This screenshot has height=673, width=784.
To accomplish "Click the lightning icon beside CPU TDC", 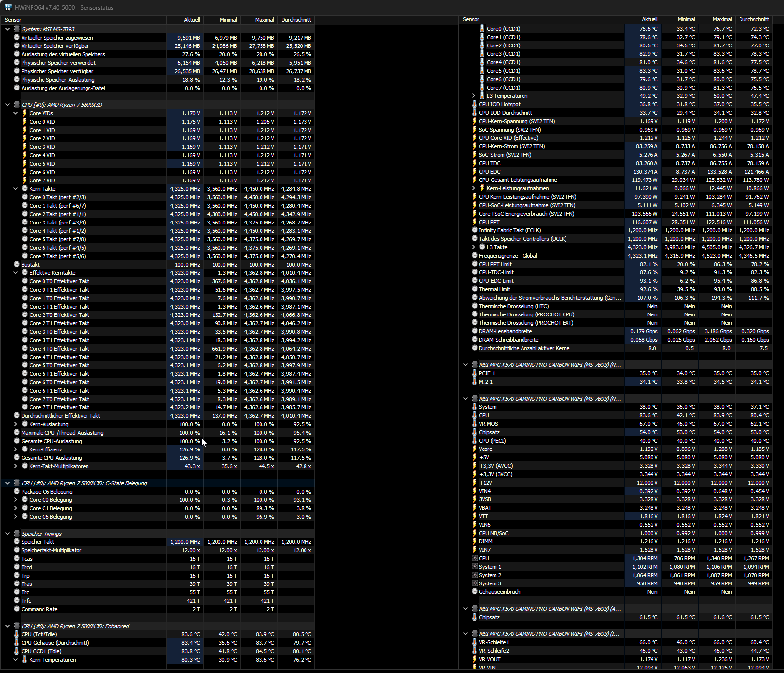I will tap(475, 163).
